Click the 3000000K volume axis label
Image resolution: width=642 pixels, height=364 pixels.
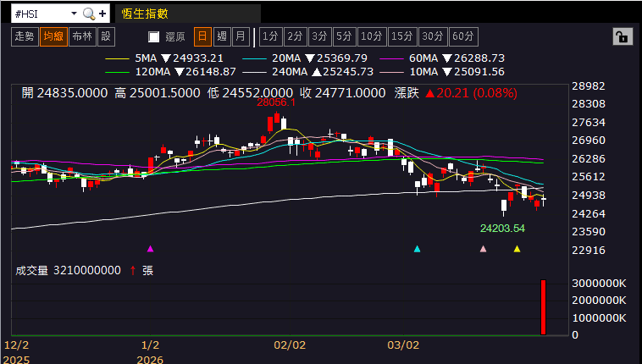pyautogui.click(x=599, y=284)
